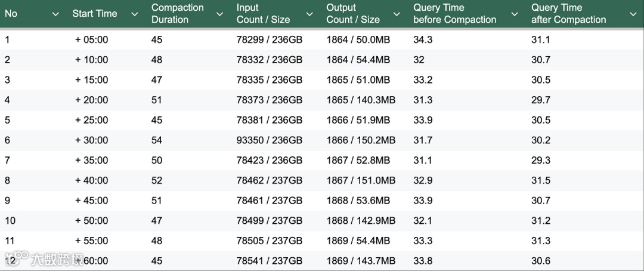Click the output cell 1865 / 140.3MB
This screenshot has width=644, height=271.
(x=361, y=100)
